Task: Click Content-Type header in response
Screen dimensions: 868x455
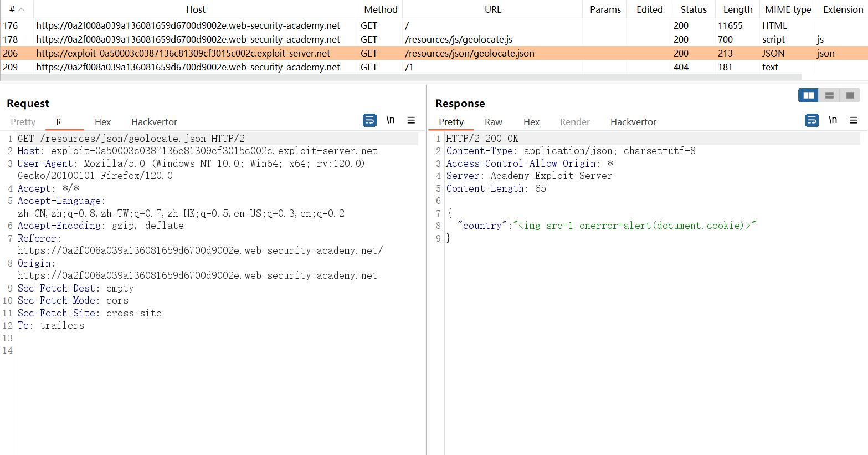Action: point(571,151)
